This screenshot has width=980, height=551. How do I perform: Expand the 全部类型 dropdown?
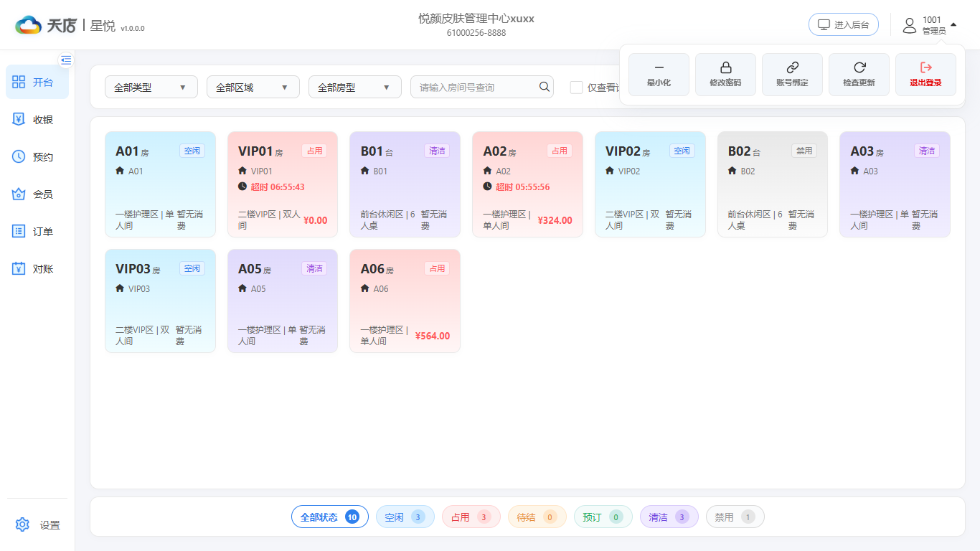151,88
